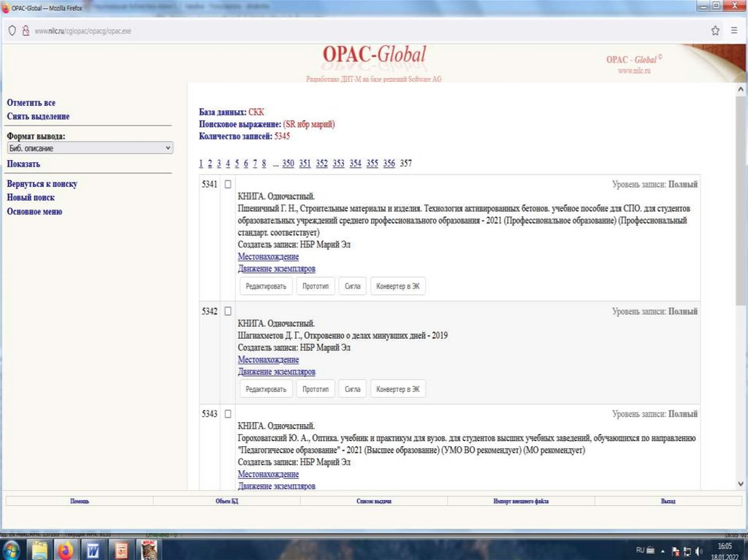The image size is (748, 560).
Task: Open Местонахождение for record 5343
Action: pyautogui.click(x=268, y=474)
